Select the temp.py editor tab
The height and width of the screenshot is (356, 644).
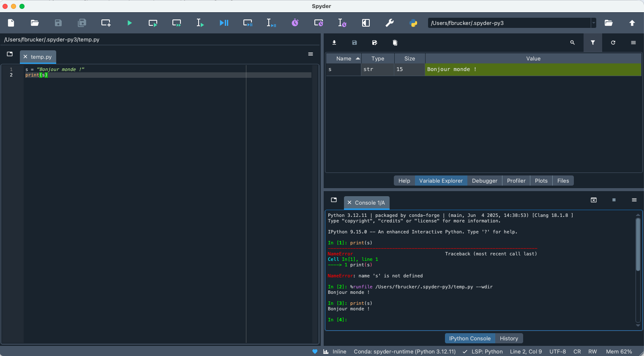click(x=41, y=57)
